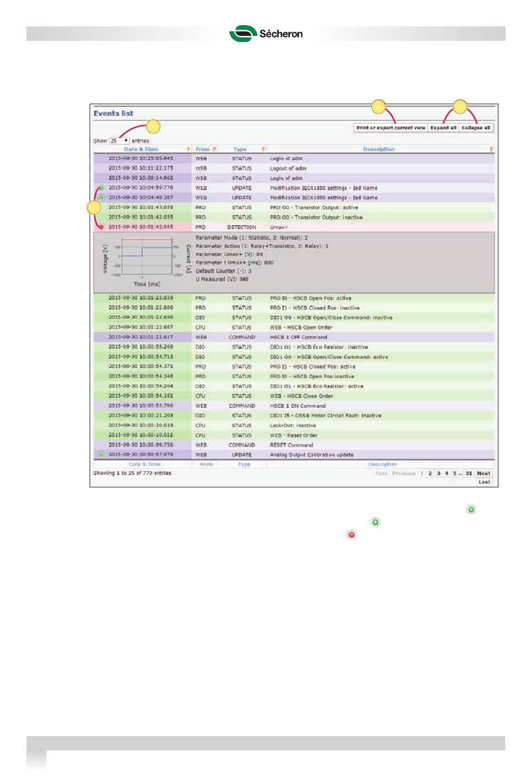Click the Events list heading
532x777 pixels.
[114, 113]
